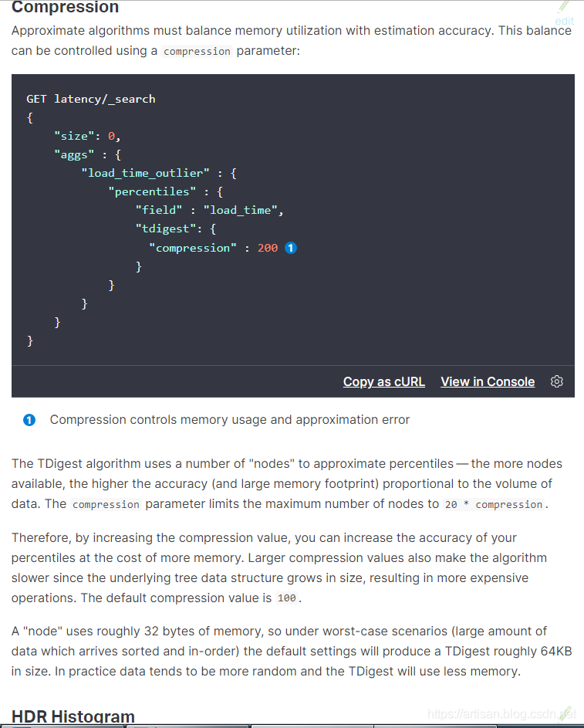Click the inline compression code in the first paragraph
Screen dimensions: 584x728
[197, 52]
